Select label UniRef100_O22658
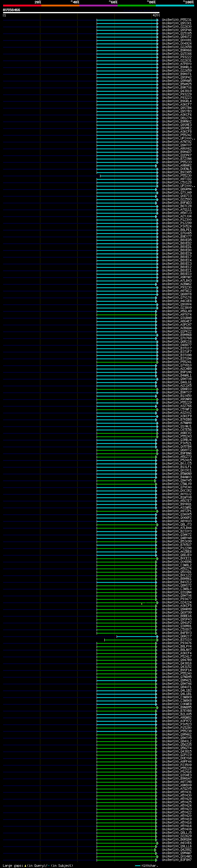This screenshot has height=868, width=197. pos(177,47)
